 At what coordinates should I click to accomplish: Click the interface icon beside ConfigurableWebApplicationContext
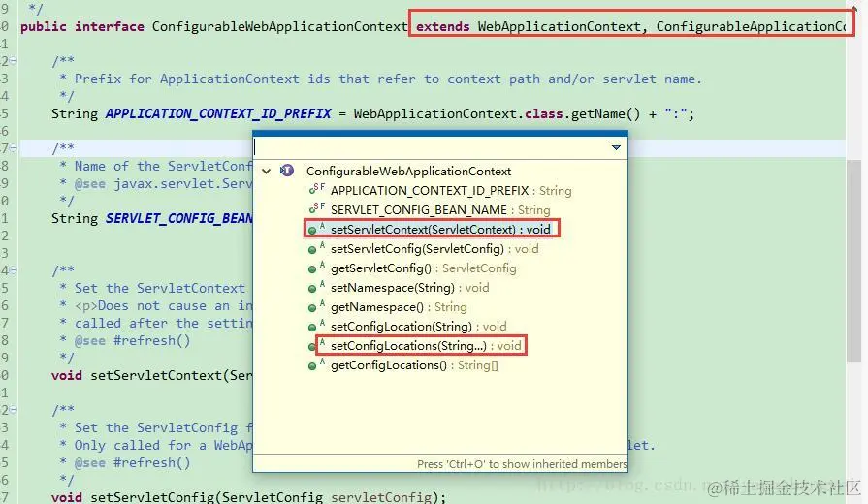[x=287, y=171]
